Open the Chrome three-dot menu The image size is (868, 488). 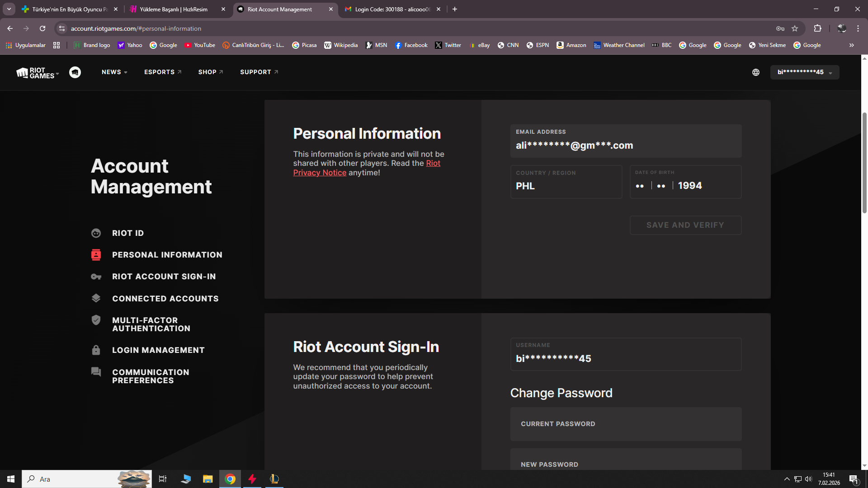point(858,28)
